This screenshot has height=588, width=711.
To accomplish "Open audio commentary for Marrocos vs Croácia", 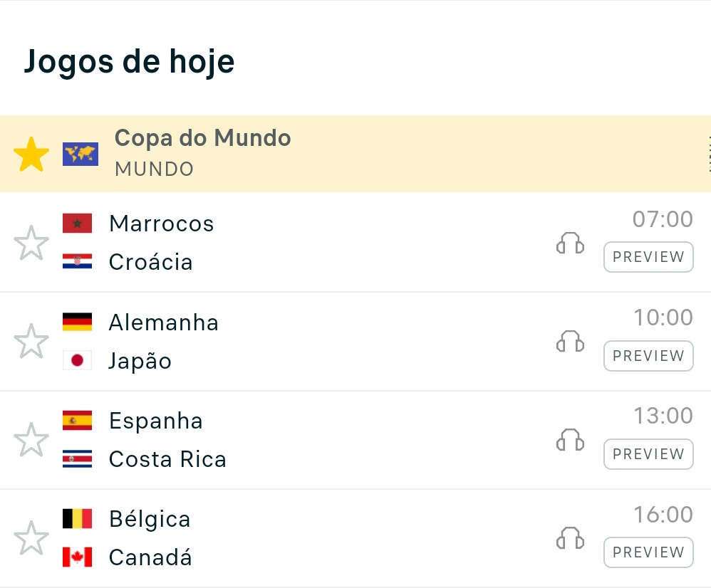I will click(x=570, y=243).
